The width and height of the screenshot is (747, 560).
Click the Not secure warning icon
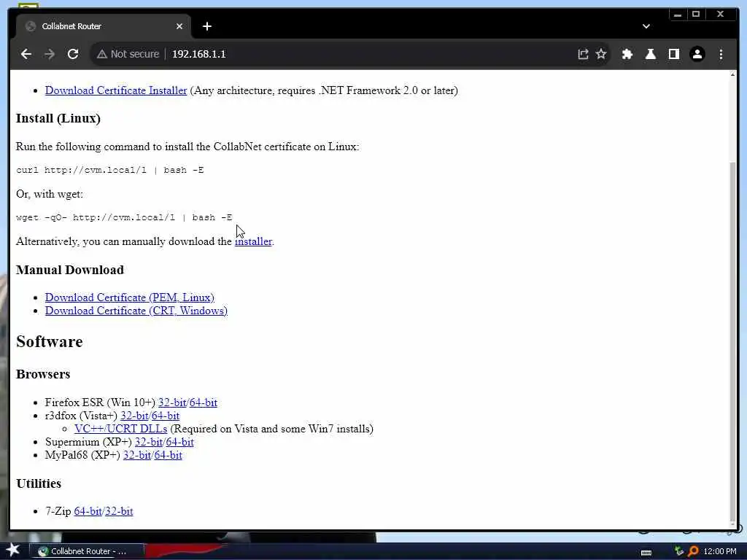click(x=102, y=54)
